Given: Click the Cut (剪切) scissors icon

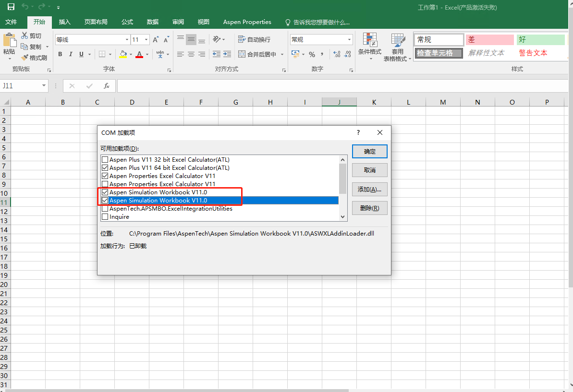Looking at the screenshot, I should click(x=24, y=36).
